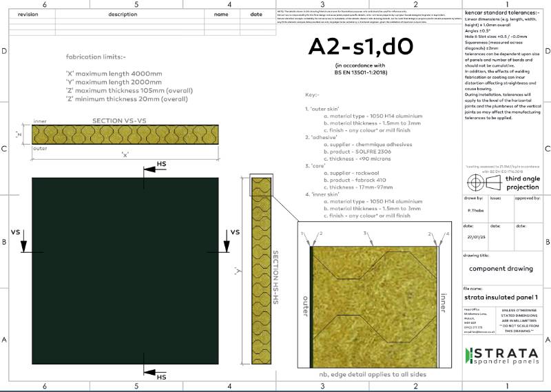Select the drawn by name P.Thebe
This screenshot has width=551, height=392.
click(x=475, y=211)
